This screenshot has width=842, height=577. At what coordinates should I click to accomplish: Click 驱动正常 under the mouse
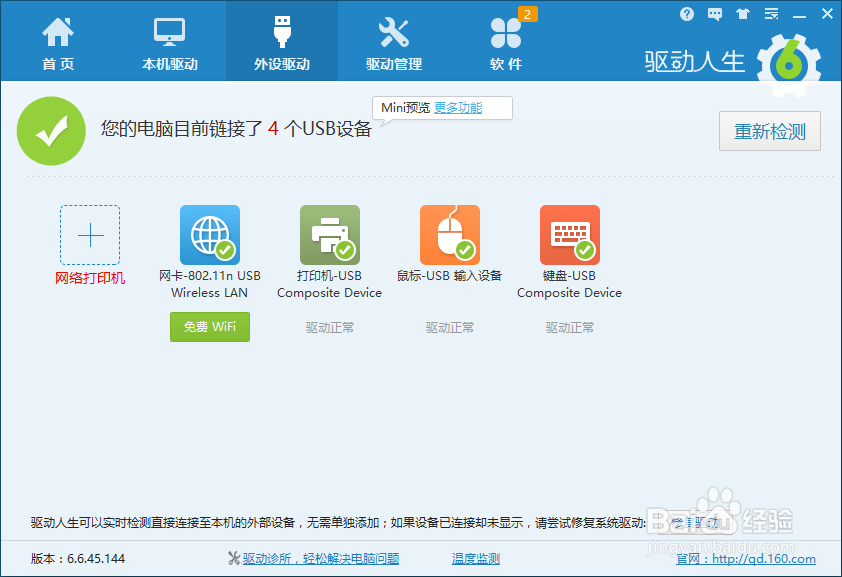coord(450,327)
